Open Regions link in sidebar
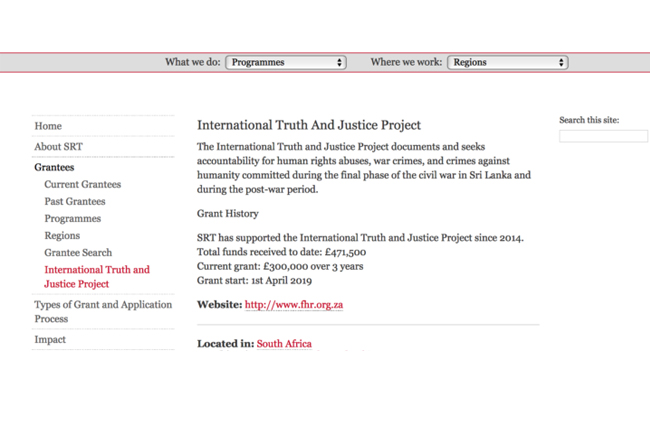Image resolution: width=650 pixels, height=433 pixels. (62, 235)
